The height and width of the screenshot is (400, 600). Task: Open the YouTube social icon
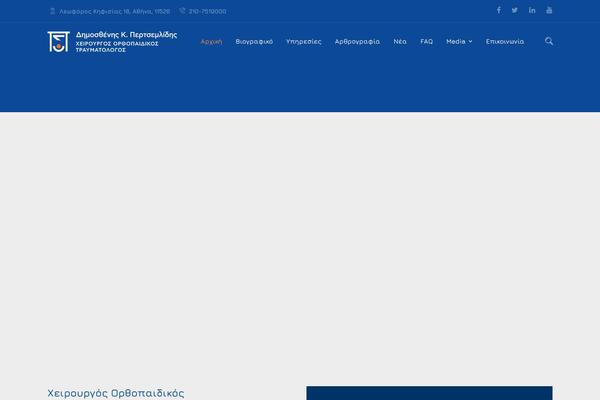[549, 10]
